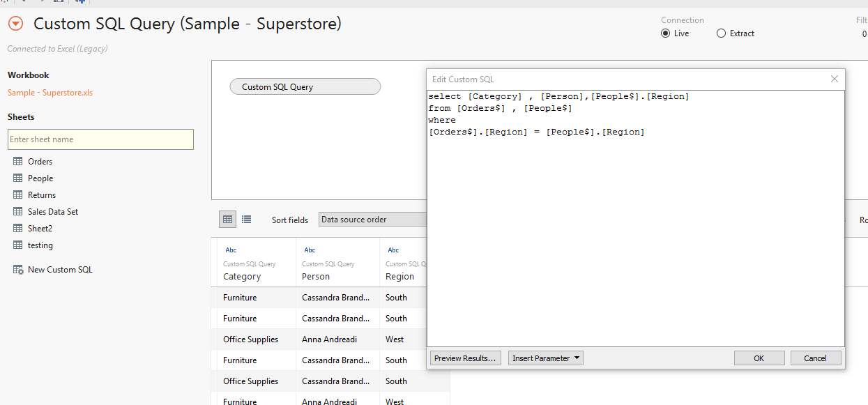Click the Add New Data Source icon

pos(79,2)
